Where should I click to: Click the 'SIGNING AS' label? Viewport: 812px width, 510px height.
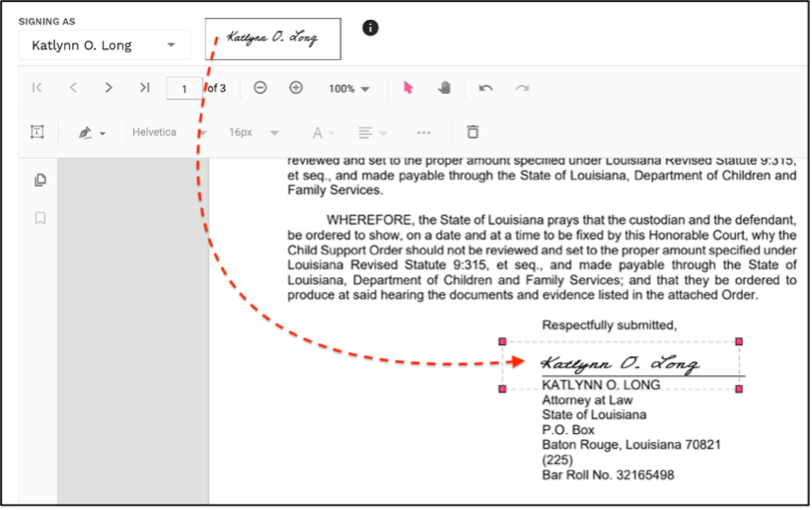[47, 21]
